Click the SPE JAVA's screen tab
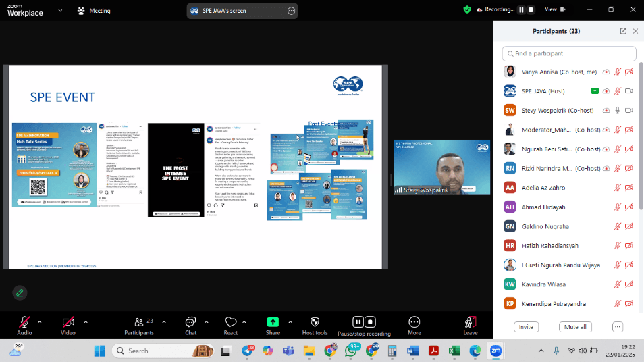644x362 pixels. (242, 11)
